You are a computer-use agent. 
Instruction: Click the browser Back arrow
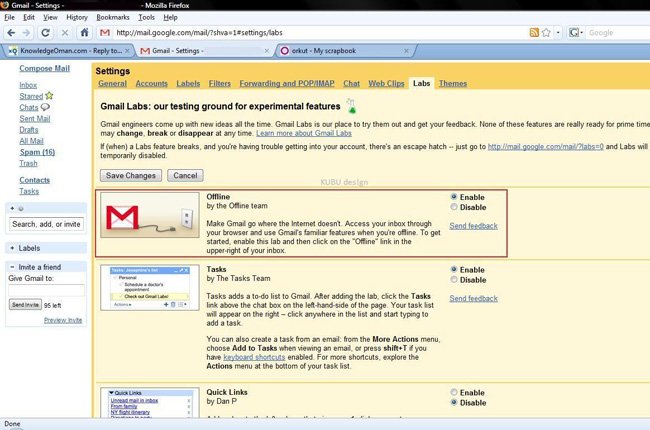(x=11, y=32)
